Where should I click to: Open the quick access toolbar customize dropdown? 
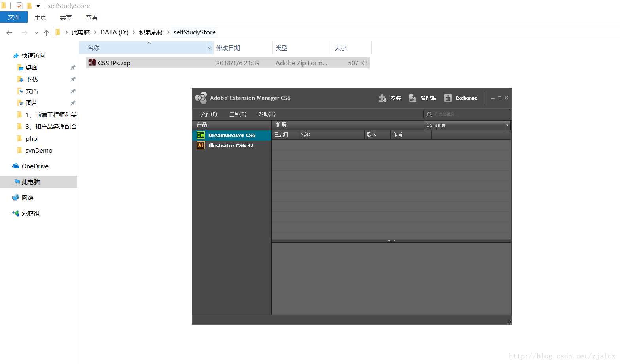(38, 6)
